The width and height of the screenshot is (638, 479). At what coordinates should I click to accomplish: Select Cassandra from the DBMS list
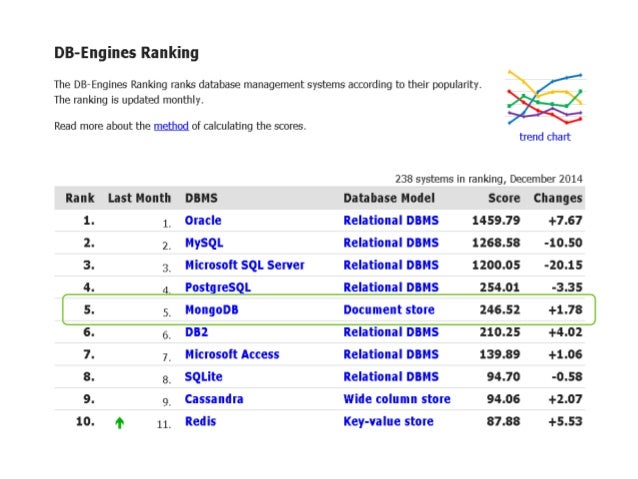click(x=214, y=399)
